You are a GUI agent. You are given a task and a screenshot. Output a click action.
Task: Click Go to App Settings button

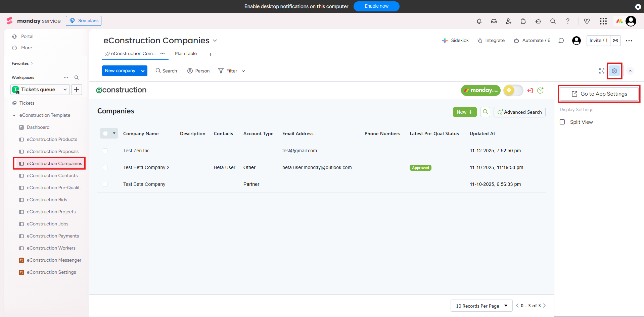(x=599, y=94)
